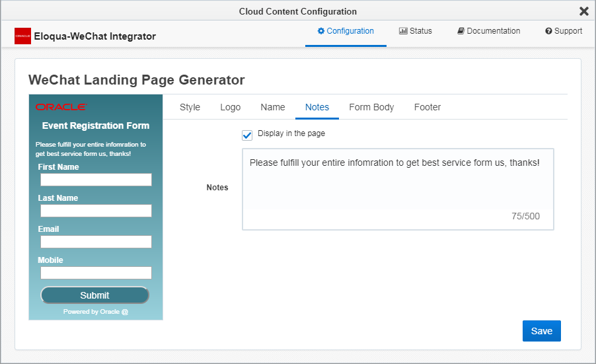Open the Logo tab
The height and width of the screenshot is (364, 596).
coord(231,107)
